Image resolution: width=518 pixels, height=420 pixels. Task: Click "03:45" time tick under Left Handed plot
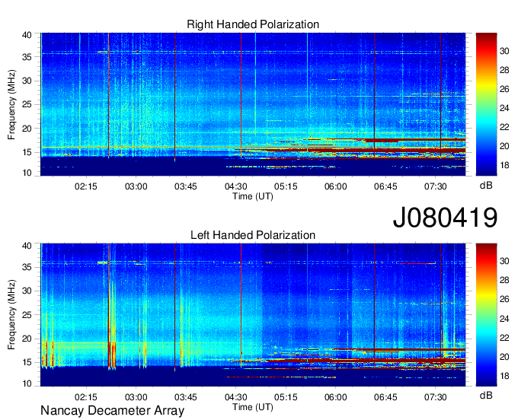(x=186, y=397)
